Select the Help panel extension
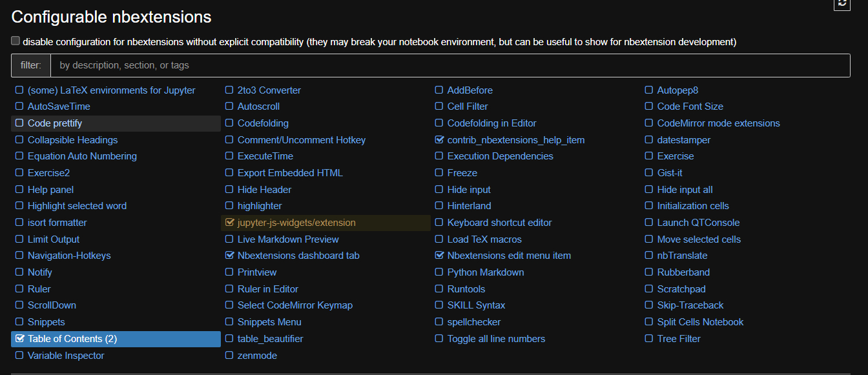 50,190
